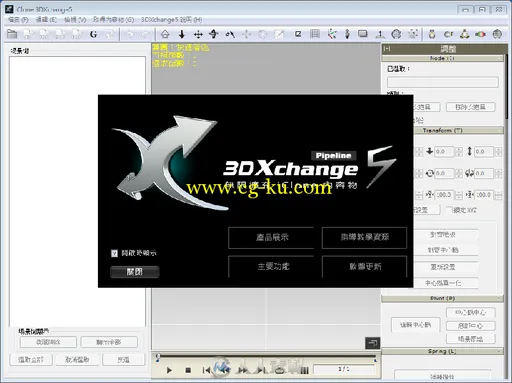Viewport: 512px width, 383px height.
Task: Click the 產品展示 button on the splash
Action: coord(271,237)
